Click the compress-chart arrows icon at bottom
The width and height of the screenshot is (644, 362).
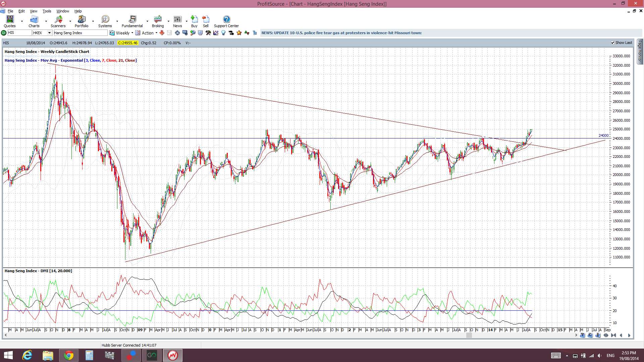pyautogui.click(x=613, y=335)
